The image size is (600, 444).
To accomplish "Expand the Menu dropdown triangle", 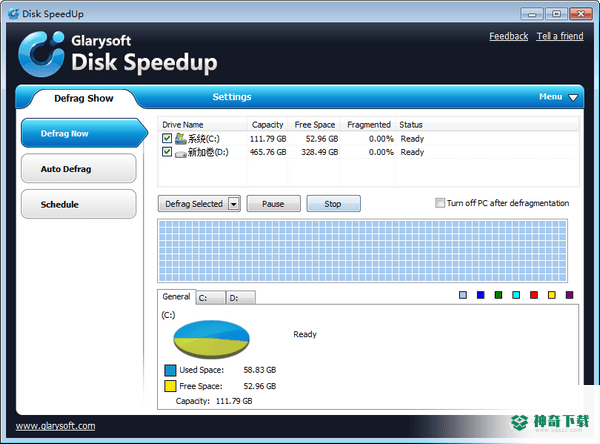I will pyautogui.click(x=573, y=98).
